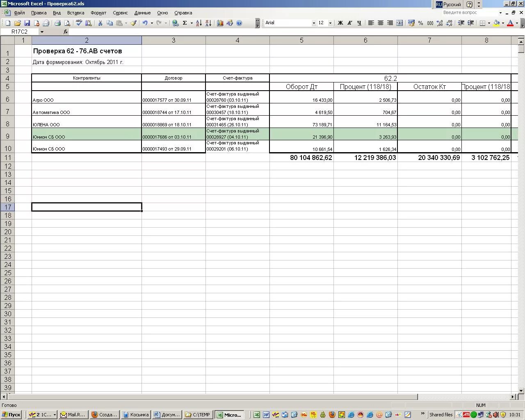Click the Merge and Center icon
Image resolution: width=525 pixels, height=420 pixels.
pos(399,23)
